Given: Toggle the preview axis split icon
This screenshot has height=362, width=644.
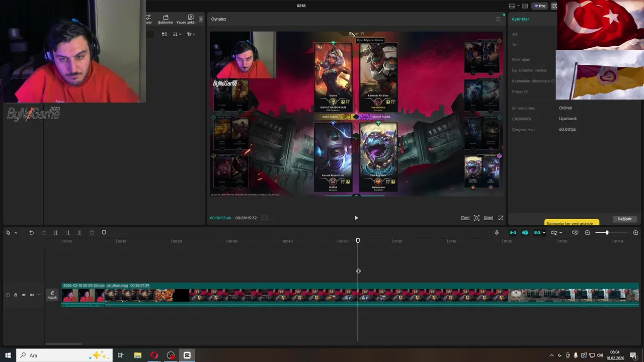Looking at the screenshot, I should tap(554, 233).
